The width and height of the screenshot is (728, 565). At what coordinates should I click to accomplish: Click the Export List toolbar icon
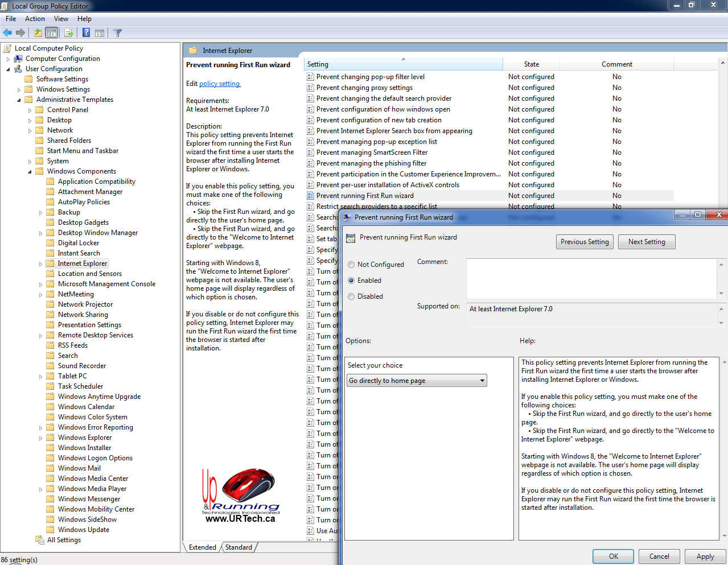click(68, 33)
